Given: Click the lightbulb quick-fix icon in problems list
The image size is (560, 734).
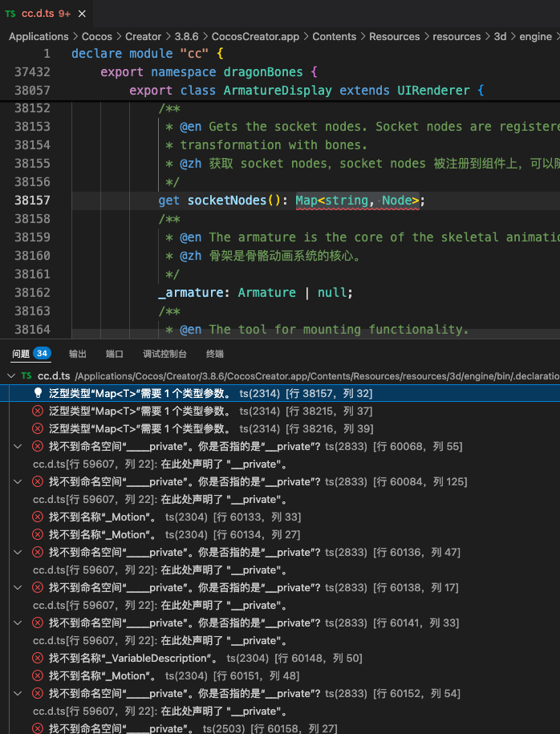Looking at the screenshot, I should (x=38, y=394).
